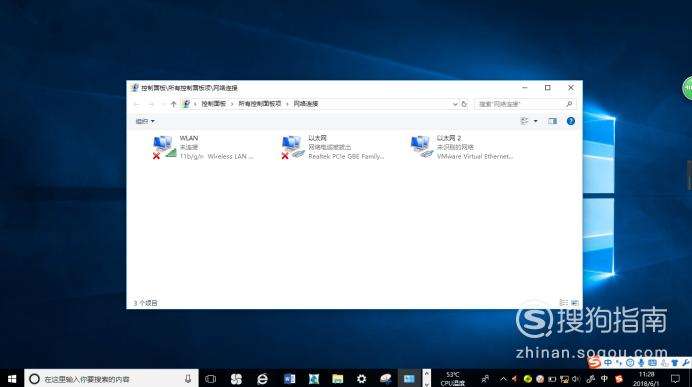Screen dimensions: 692x387
Task: Open the taskbar clock showing 11:28
Action: click(x=646, y=379)
